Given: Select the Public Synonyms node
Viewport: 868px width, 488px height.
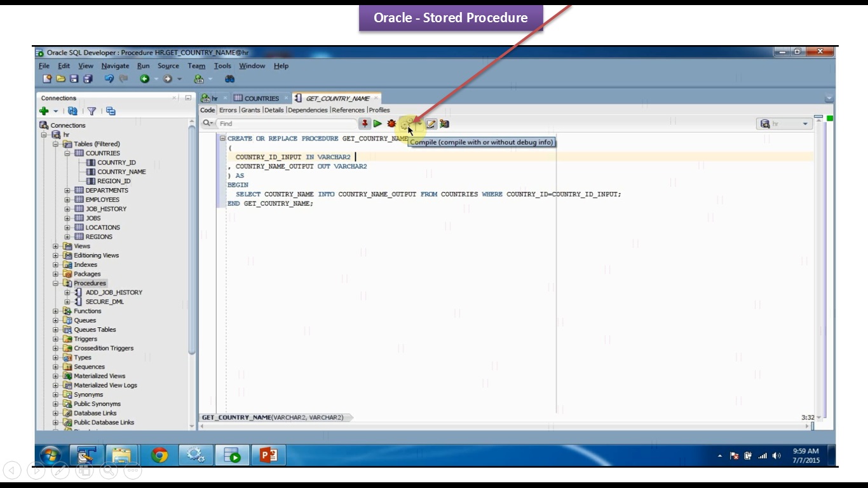Looking at the screenshot, I should (97, 404).
